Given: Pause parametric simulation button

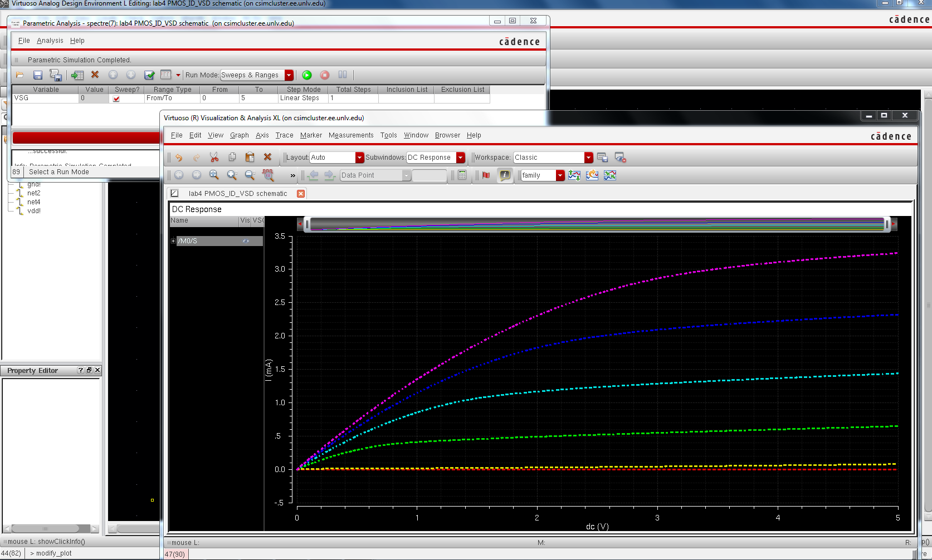Looking at the screenshot, I should [x=343, y=75].
